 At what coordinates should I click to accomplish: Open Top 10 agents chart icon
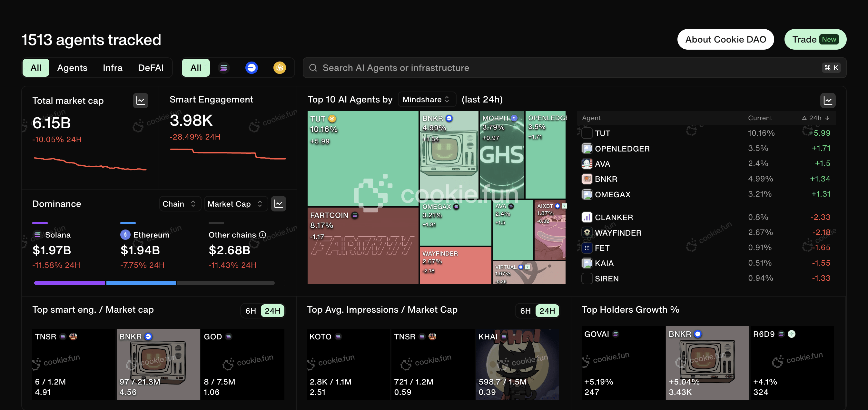828,100
